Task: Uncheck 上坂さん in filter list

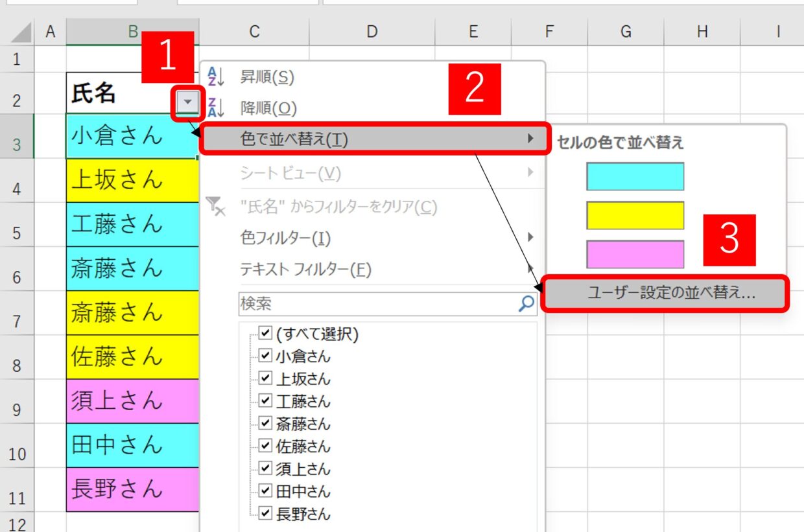Action: (x=265, y=378)
